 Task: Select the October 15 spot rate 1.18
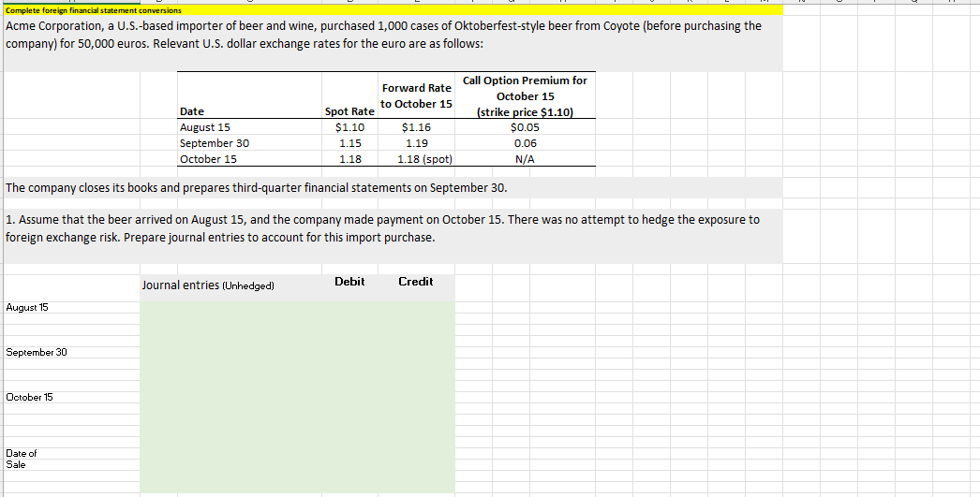349,158
